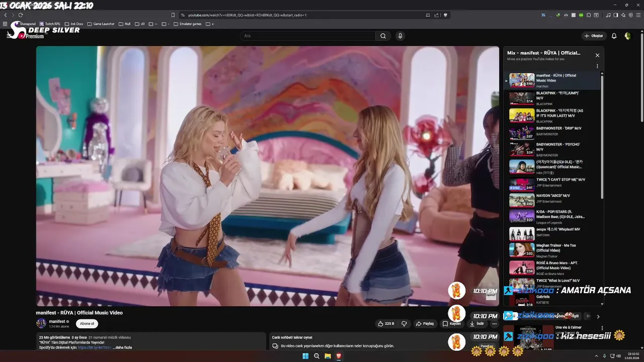Open the music note playlist icon

608,15
